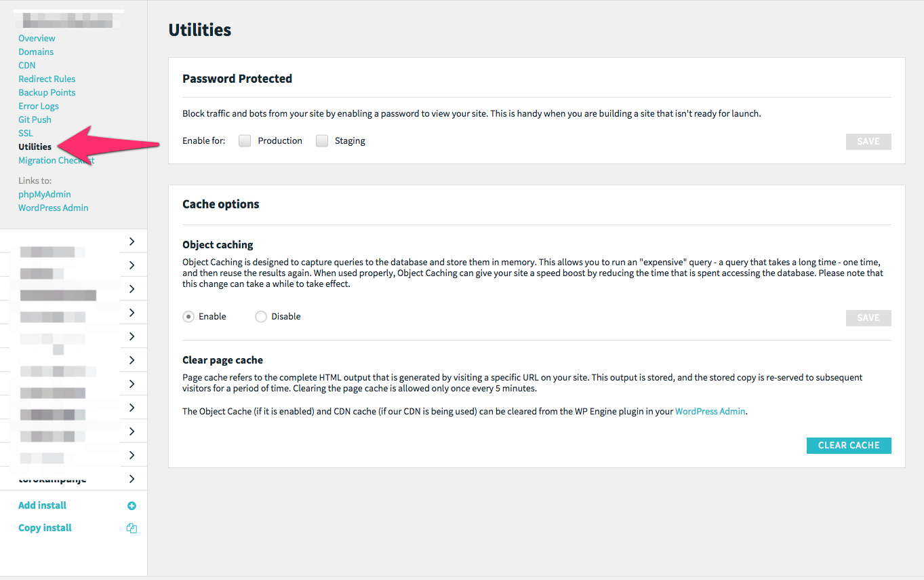
Task: Click the Add install link
Action: click(42, 505)
